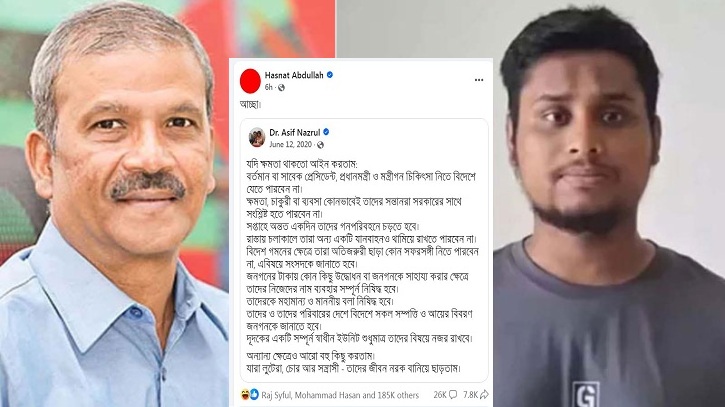The image size is (725, 407).
Task: Click Dr. Asif Nazrul's verified badge
Action: (x=326, y=132)
